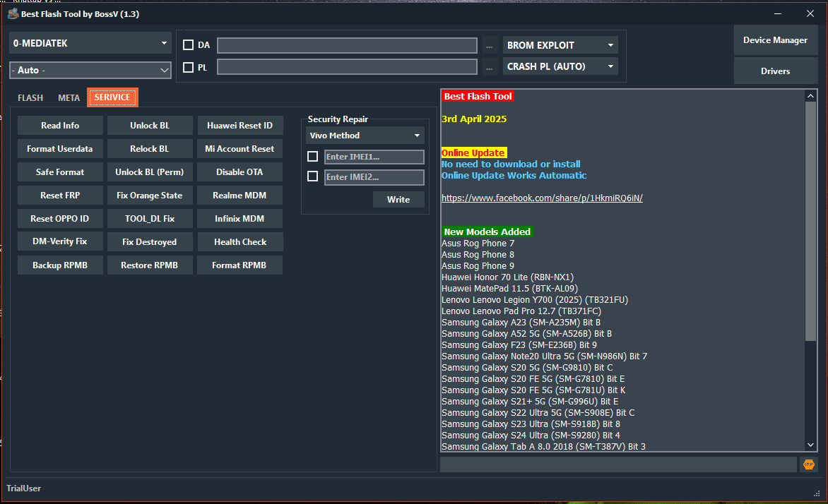Select the SERIVICE tab
Screen dimensions: 828x504
click(112, 97)
